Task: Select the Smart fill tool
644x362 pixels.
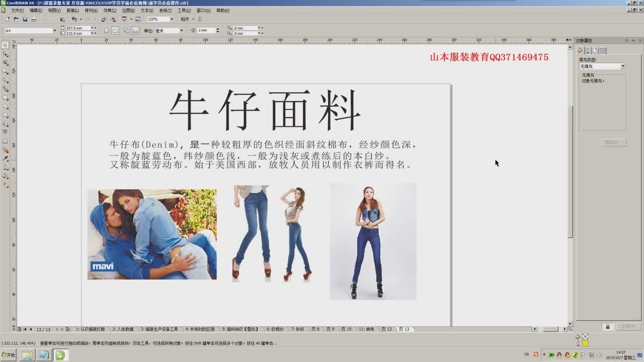Action: (6, 89)
